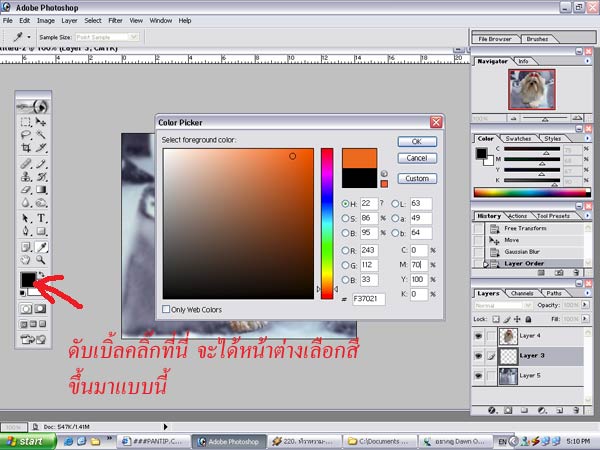Swap foreground and background colors
600x450 pixels.
point(41,274)
